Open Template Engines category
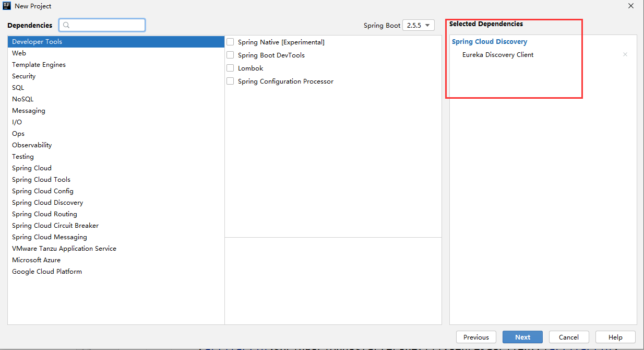The image size is (644, 350). point(116,65)
